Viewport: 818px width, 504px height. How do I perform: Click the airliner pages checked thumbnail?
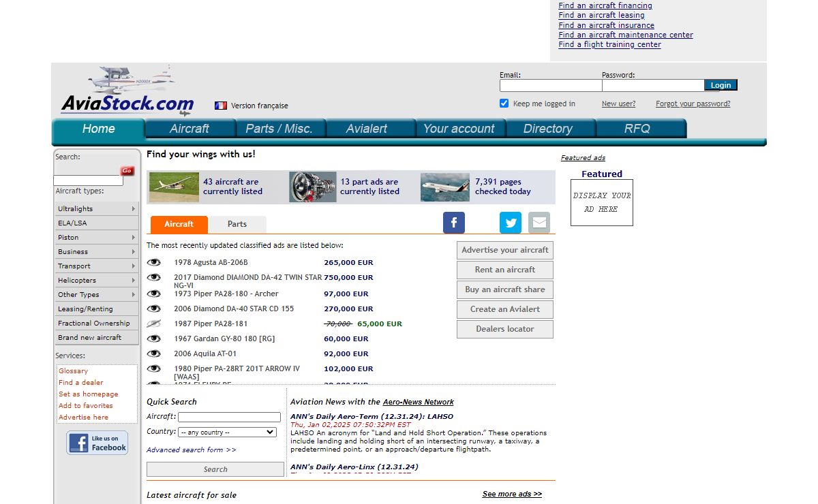(445, 187)
